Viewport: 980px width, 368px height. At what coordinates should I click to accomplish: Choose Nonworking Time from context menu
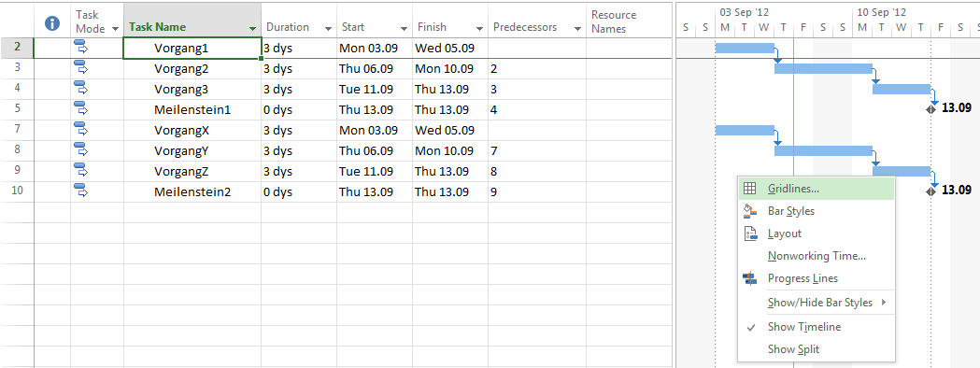(x=817, y=256)
